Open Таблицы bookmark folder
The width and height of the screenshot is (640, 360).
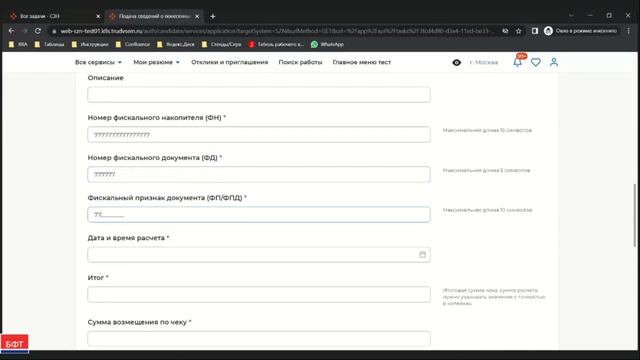point(49,44)
